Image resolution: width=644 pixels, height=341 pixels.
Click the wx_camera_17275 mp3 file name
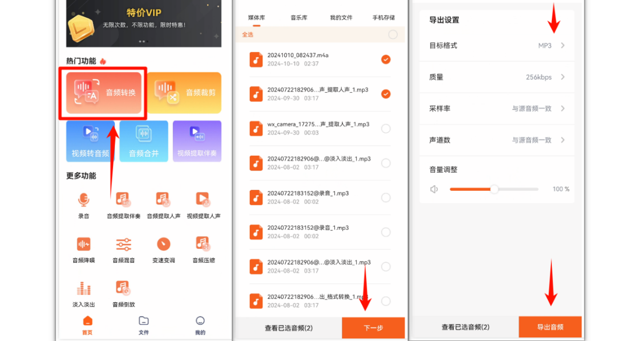click(318, 124)
